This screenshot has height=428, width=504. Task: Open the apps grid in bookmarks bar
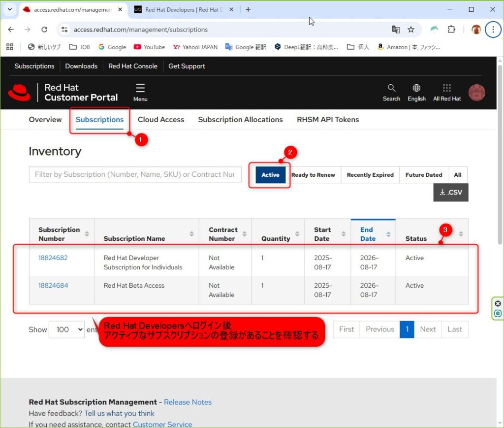(x=10, y=47)
